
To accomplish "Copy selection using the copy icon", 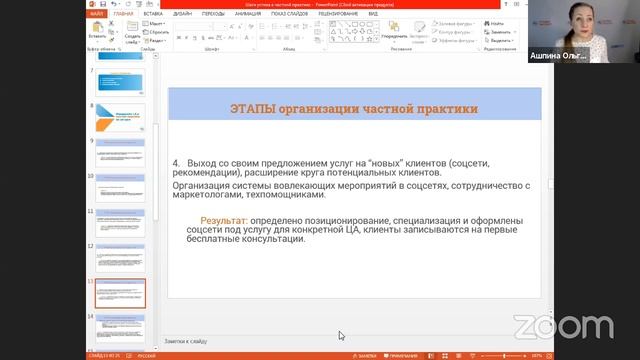I will point(111,32).
